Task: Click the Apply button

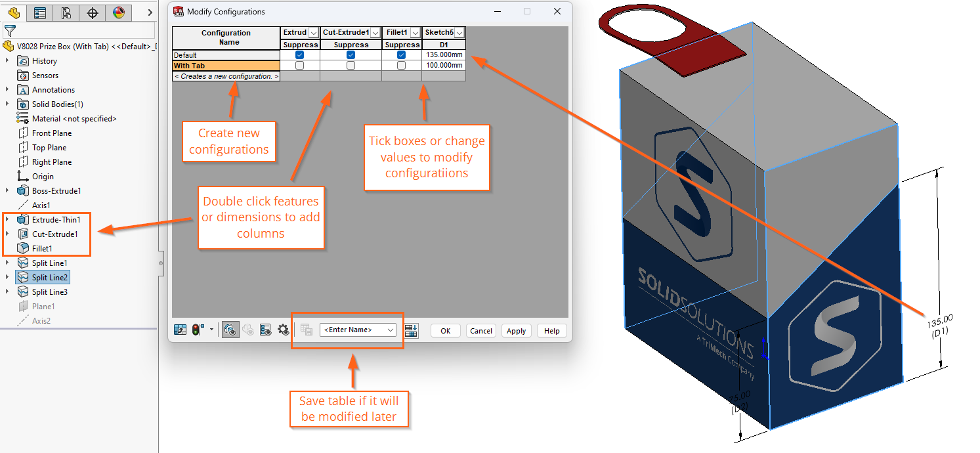Action: pos(517,330)
